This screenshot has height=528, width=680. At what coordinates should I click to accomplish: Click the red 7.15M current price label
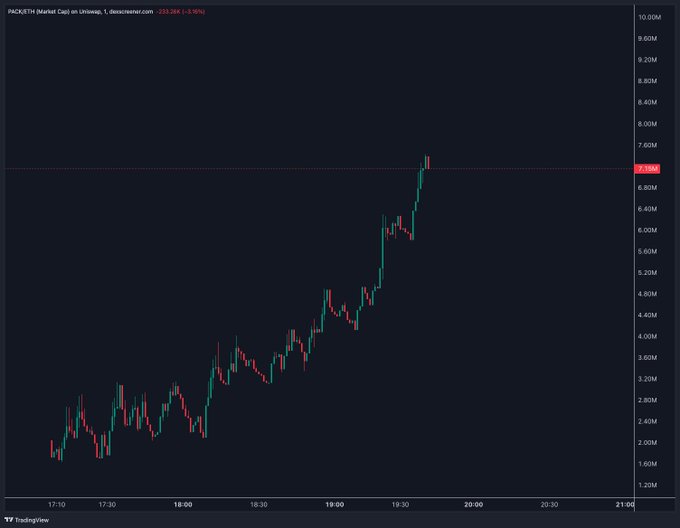pyautogui.click(x=647, y=169)
